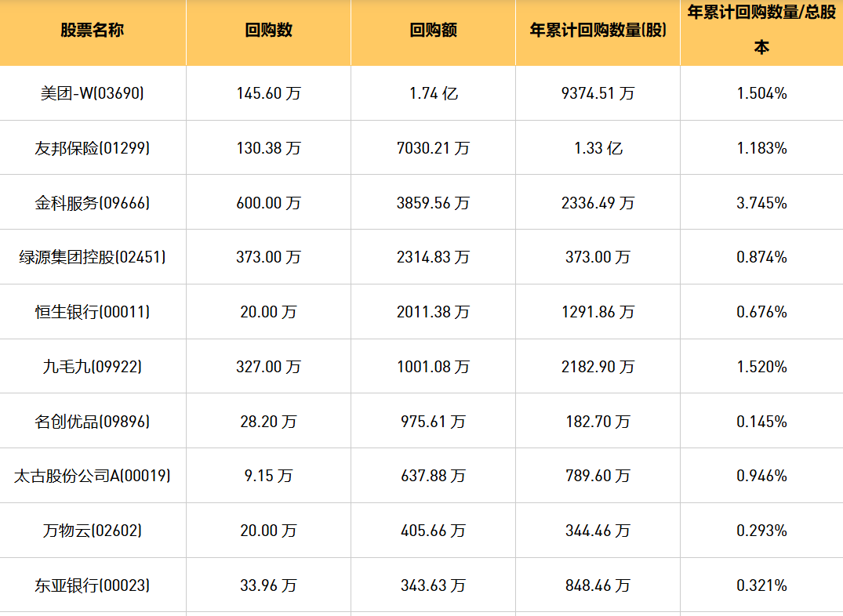This screenshot has height=616, width=843.
Task: Select the 金科服务(09666) stock name cell
Action: coord(92,203)
